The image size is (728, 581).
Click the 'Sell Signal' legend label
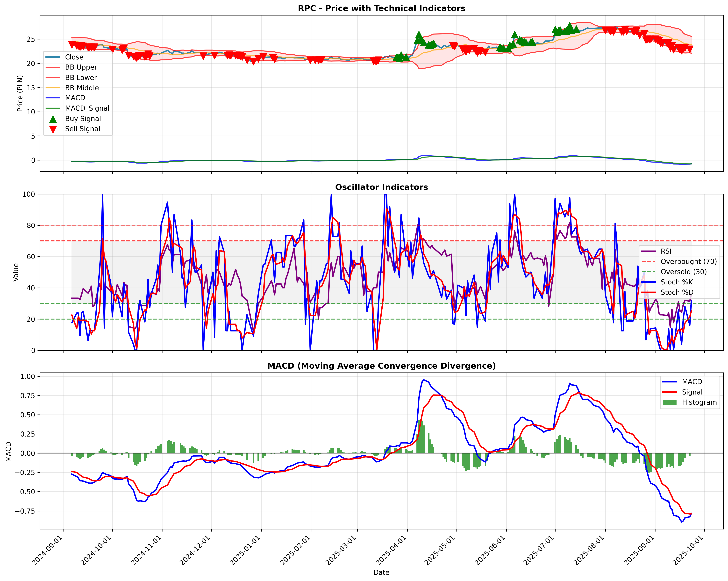[83, 129]
